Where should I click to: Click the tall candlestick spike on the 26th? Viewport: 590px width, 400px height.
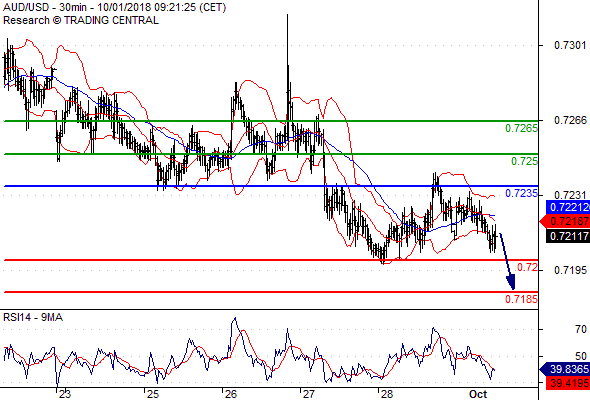288,71
